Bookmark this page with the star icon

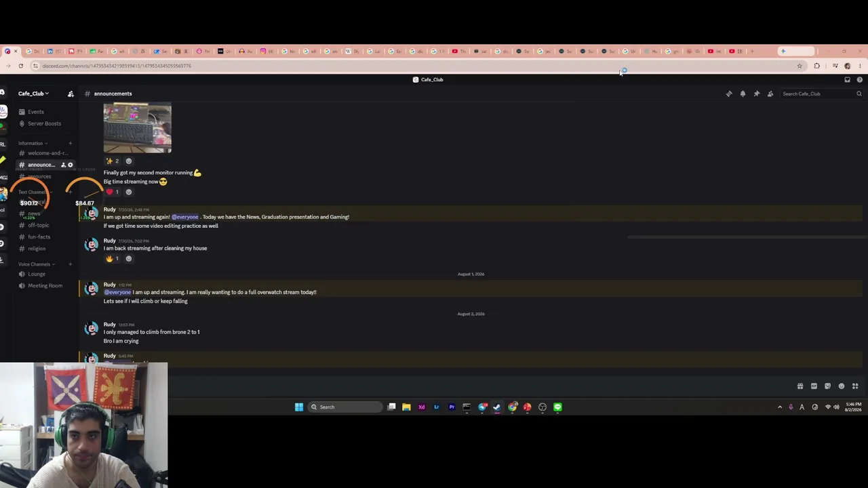[x=800, y=66]
